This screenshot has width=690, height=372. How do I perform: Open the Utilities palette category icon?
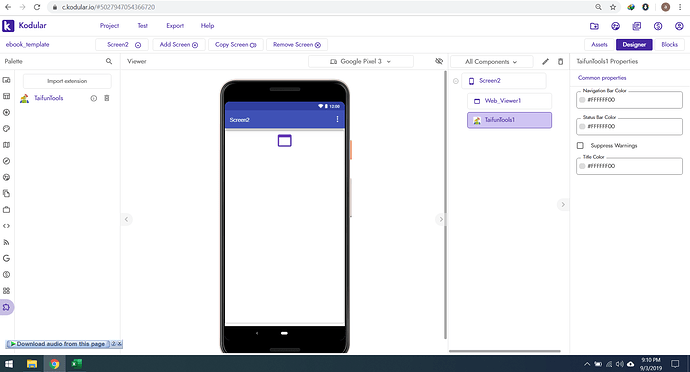click(7, 210)
